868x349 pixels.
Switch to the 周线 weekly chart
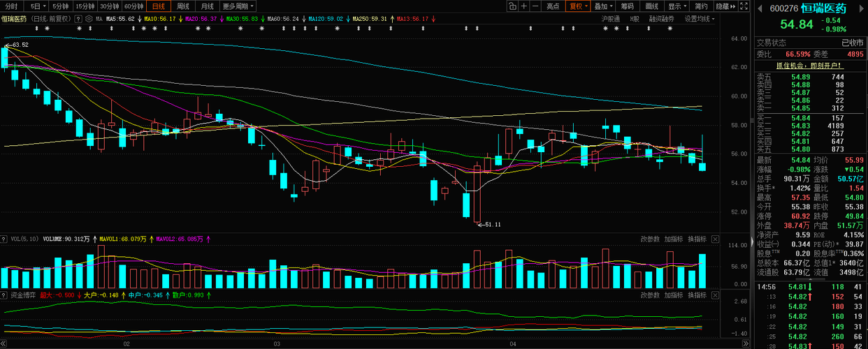click(183, 6)
